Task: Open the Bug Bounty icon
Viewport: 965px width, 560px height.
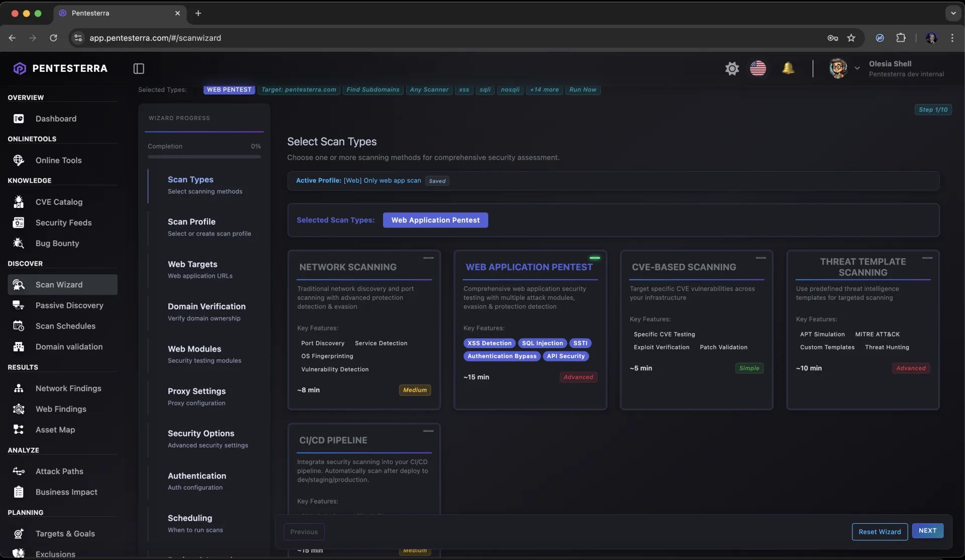Action: click(x=19, y=244)
